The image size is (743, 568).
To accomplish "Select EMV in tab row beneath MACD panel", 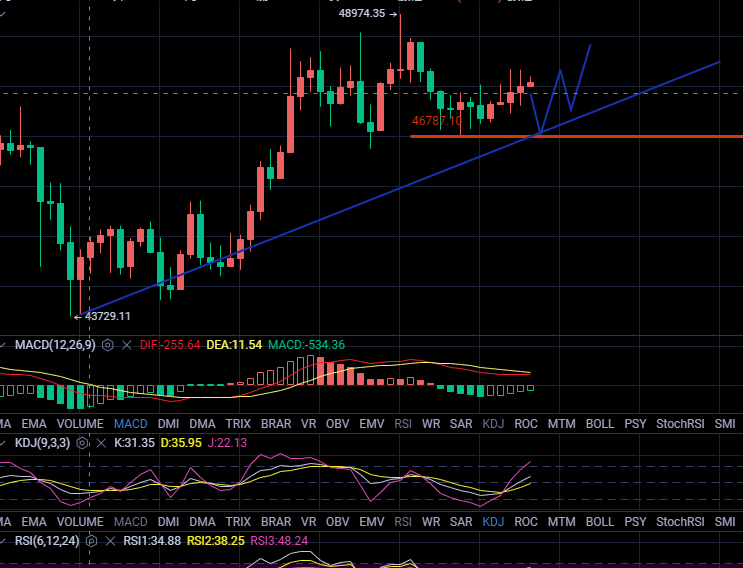I will (x=372, y=424).
